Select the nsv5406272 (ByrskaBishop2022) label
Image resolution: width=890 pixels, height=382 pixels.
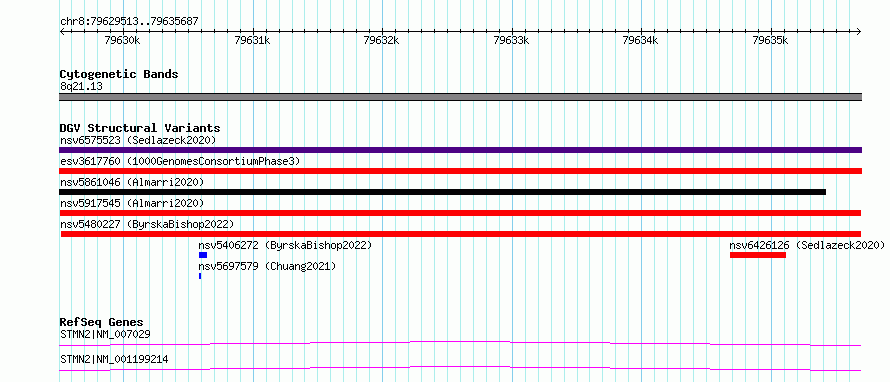(x=285, y=245)
